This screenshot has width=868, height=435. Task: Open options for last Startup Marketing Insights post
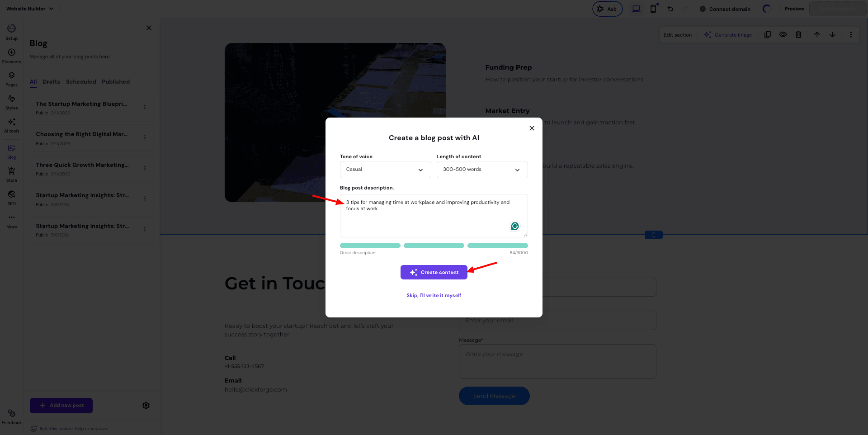[x=145, y=229]
